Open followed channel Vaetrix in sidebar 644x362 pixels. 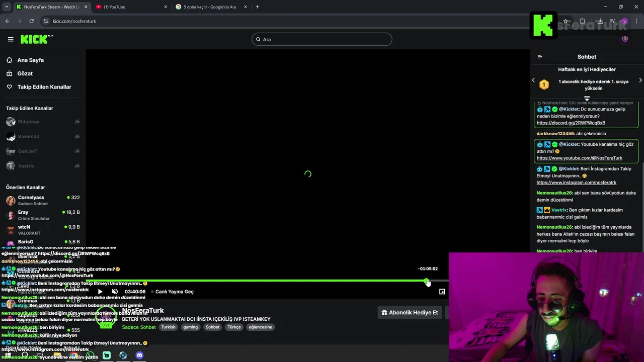43,166
